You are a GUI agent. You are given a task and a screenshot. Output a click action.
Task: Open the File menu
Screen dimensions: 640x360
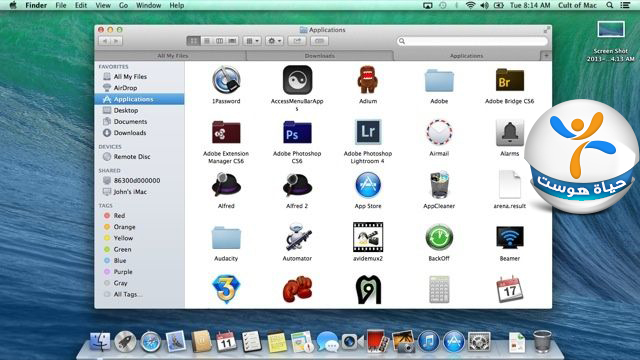click(61, 5)
